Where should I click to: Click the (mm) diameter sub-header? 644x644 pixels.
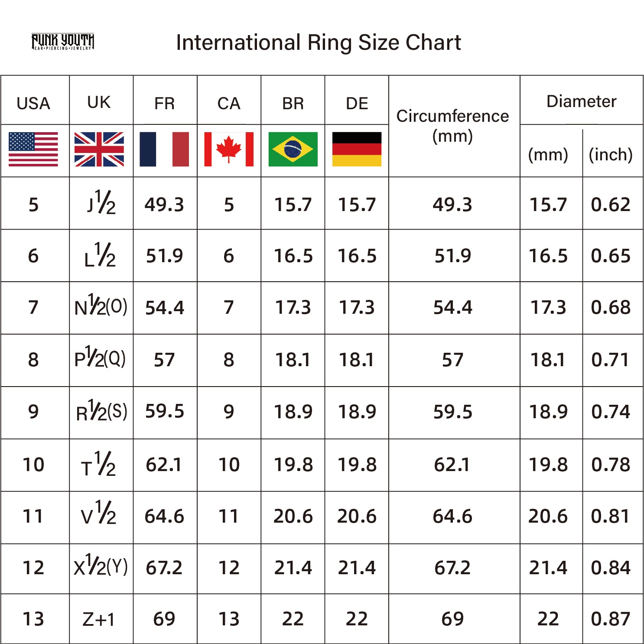click(548, 155)
